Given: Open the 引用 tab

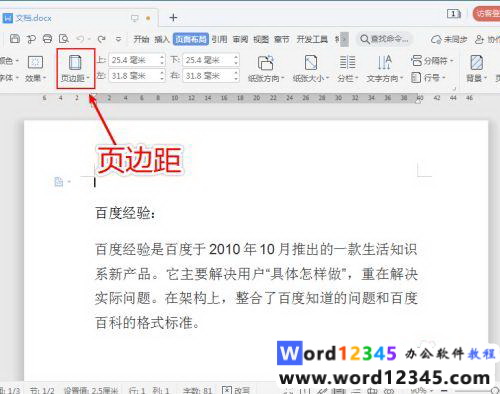Looking at the screenshot, I should (219, 39).
